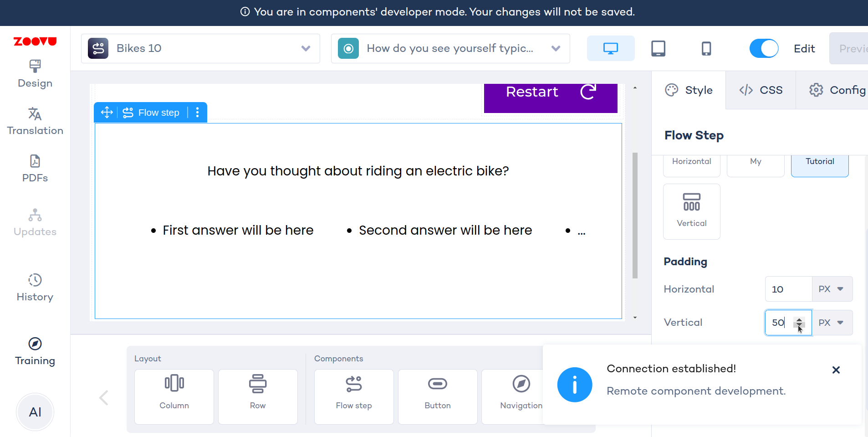Switch to mobile phone preview
868x437 pixels.
coord(706,48)
